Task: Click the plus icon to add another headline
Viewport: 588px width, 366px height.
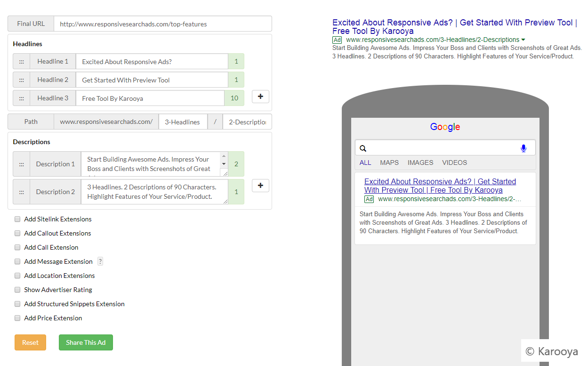Action: click(260, 96)
